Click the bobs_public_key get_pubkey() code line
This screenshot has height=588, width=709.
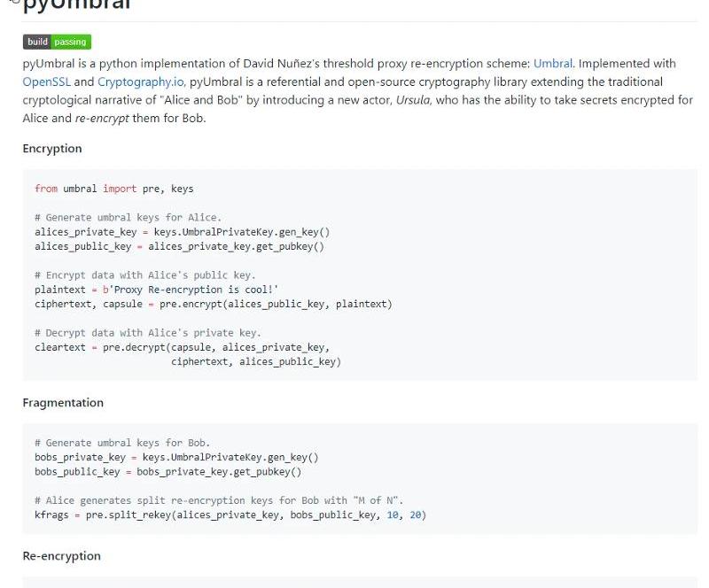tap(168, 472)
